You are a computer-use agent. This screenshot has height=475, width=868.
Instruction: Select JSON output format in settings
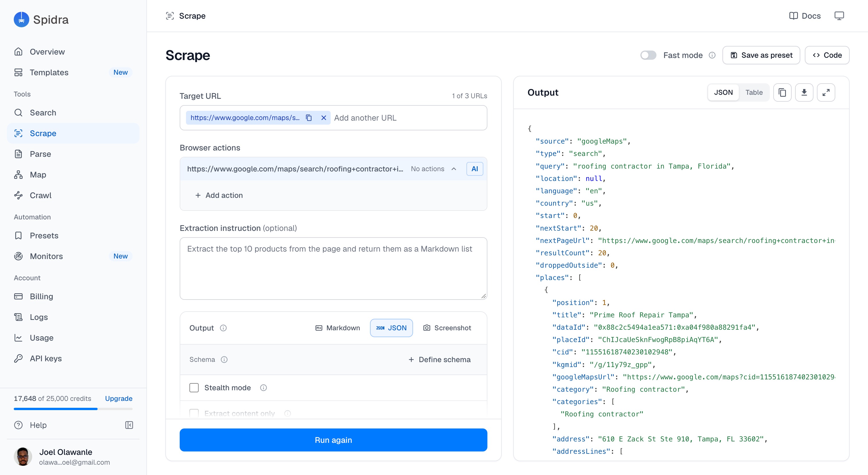(x=391, y=328)
